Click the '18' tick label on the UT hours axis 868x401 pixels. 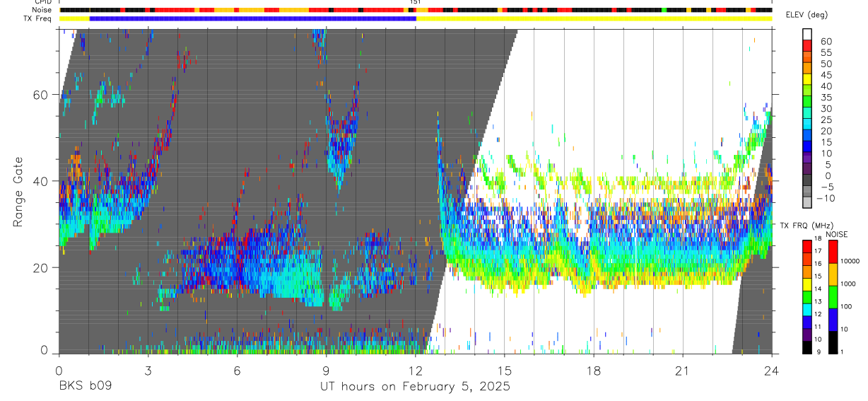(594, 371)
